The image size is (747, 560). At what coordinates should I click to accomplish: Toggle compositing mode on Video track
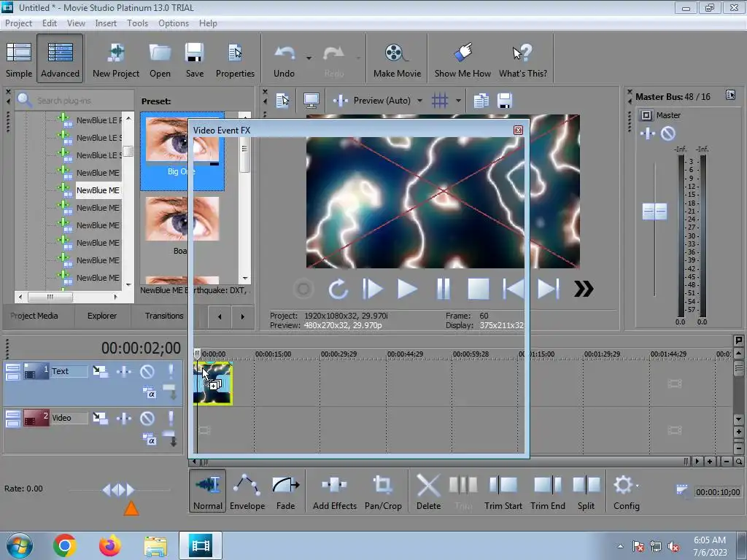tap(149, 439)
